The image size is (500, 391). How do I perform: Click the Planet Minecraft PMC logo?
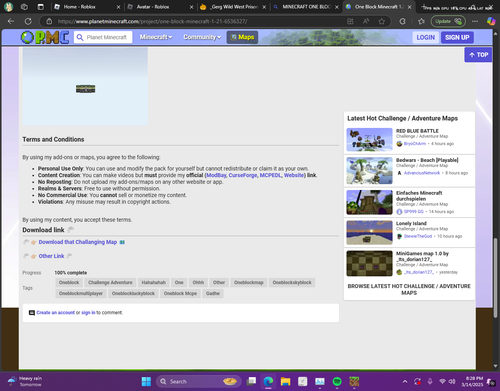[45, 37]
